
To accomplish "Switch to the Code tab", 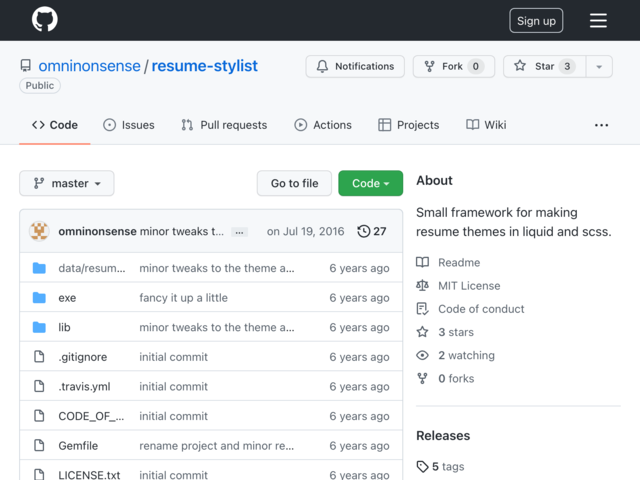I will point(55,125).
